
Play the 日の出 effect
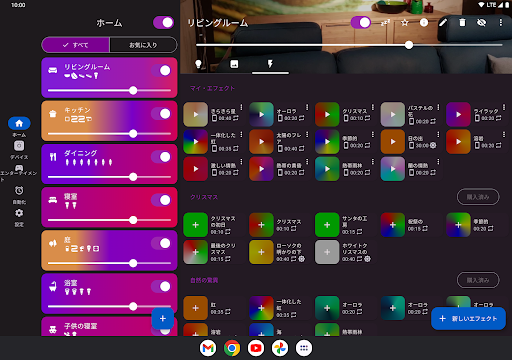pos(393,142)
